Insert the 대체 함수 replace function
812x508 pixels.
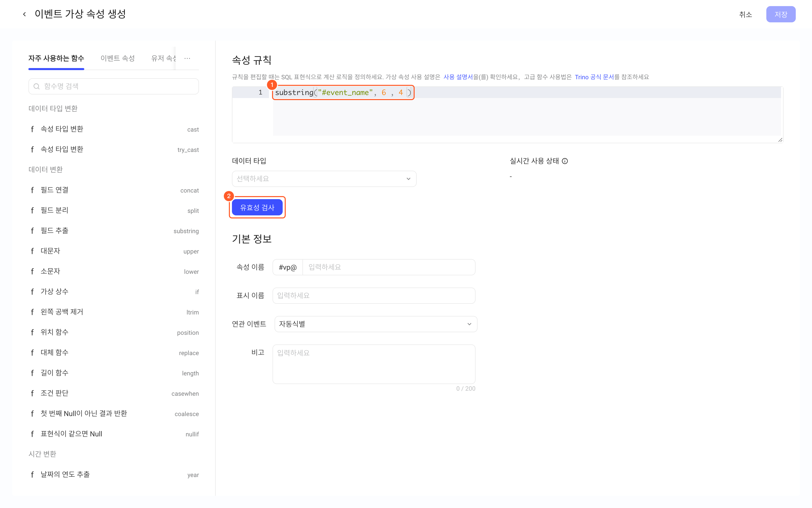click(x=114, y=353)
